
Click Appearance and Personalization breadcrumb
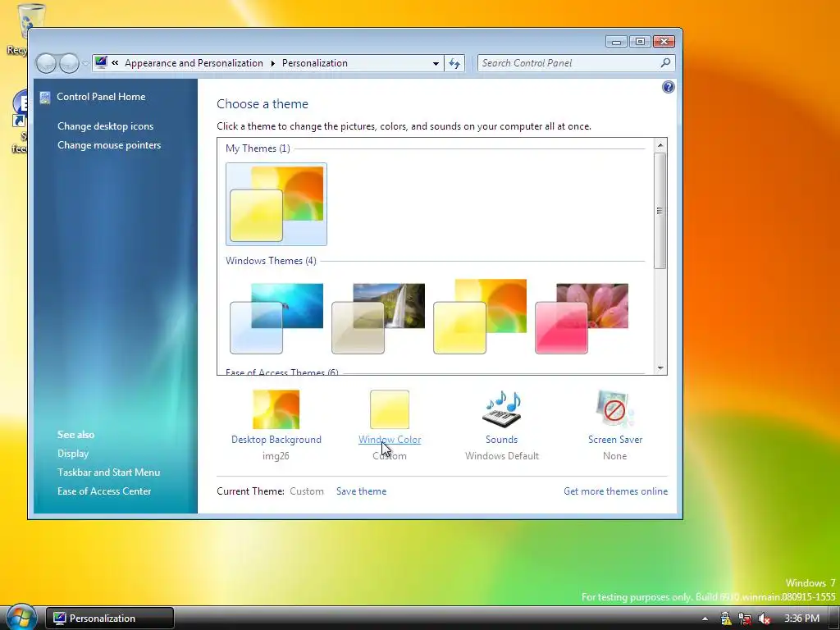pyautogui.click(x=194, y=63)
